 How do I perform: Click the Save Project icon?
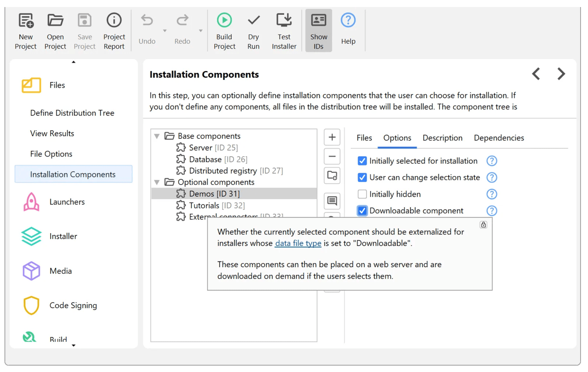(x=85, y=21)
